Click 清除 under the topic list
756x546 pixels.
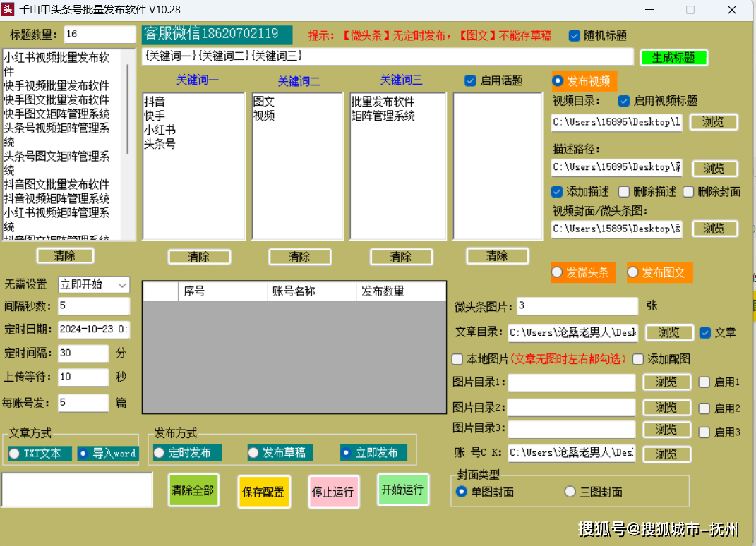tap(497, 256)
